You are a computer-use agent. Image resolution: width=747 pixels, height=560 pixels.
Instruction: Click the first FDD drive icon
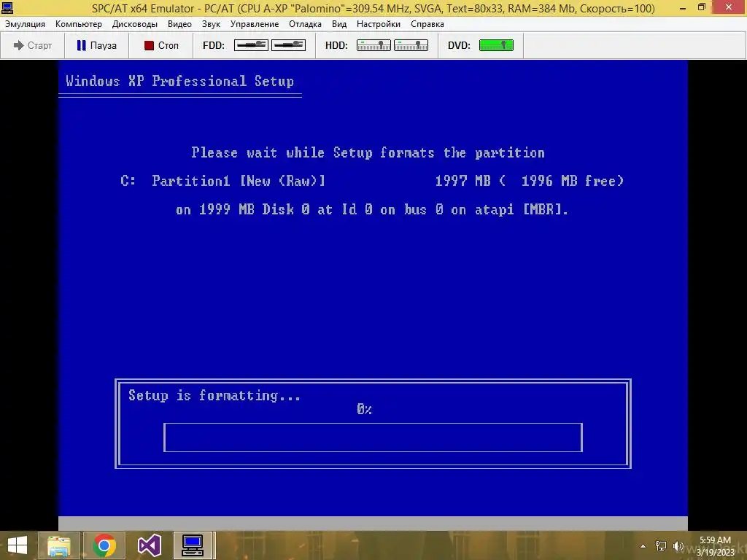(x=251, y=45)
